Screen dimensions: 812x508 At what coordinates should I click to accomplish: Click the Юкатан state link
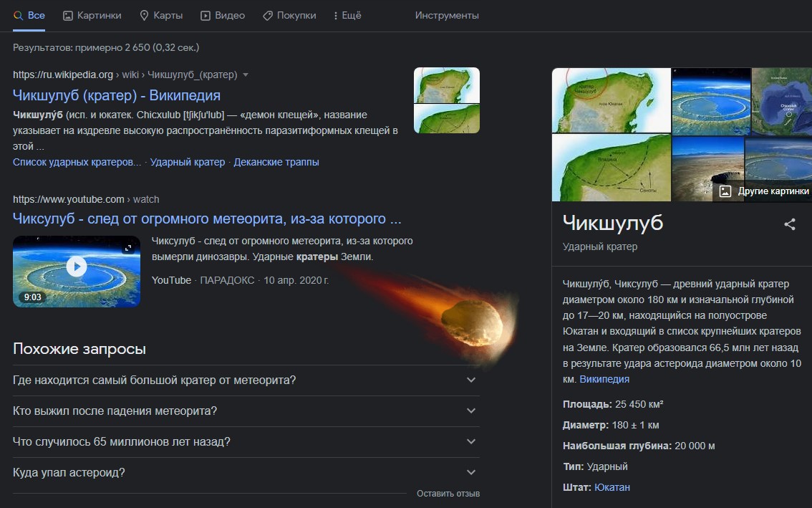coord(612,487)
